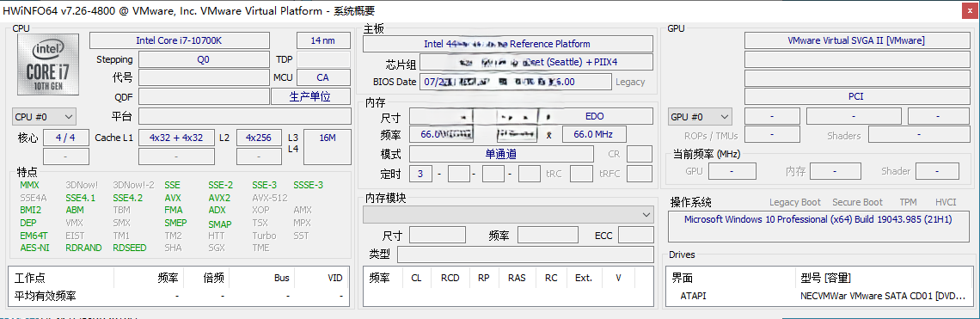Click the L2 cache value 4x256
The image size is (980, 319).
click(259, 138)
